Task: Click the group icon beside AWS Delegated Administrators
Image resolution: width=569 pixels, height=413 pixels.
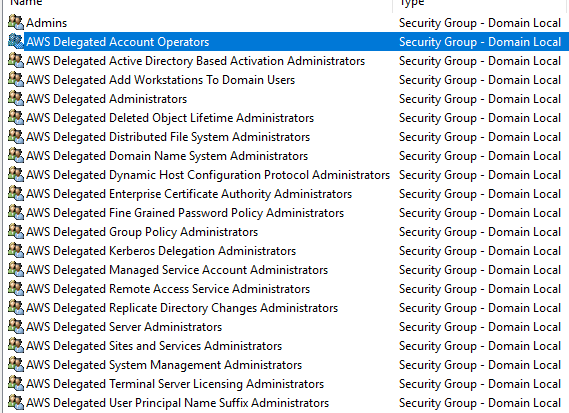Action: pyautogui.click(x=16, y=98)
